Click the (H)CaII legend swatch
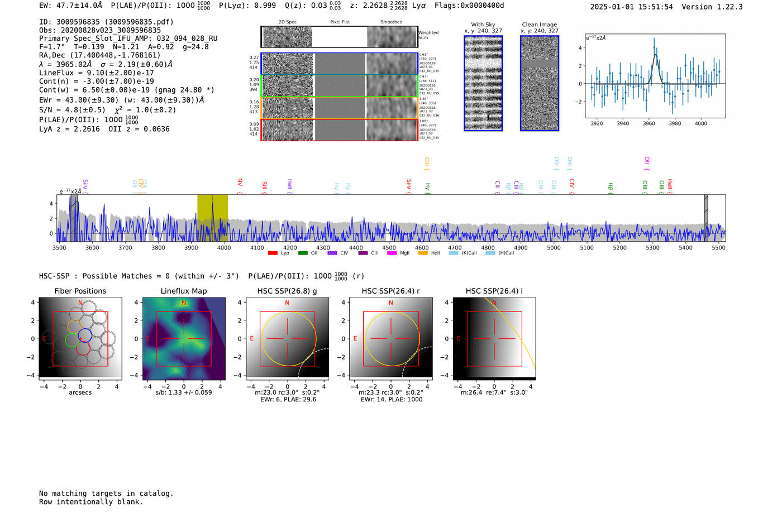The width and height of the screenshot is (782, 532). pyautogui.click(x=490, y=253)
